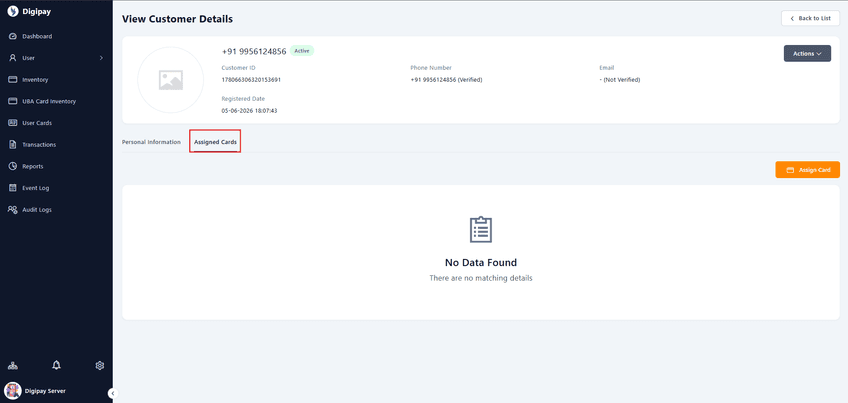Click the card icon in Assign Card button

[790, 170]
